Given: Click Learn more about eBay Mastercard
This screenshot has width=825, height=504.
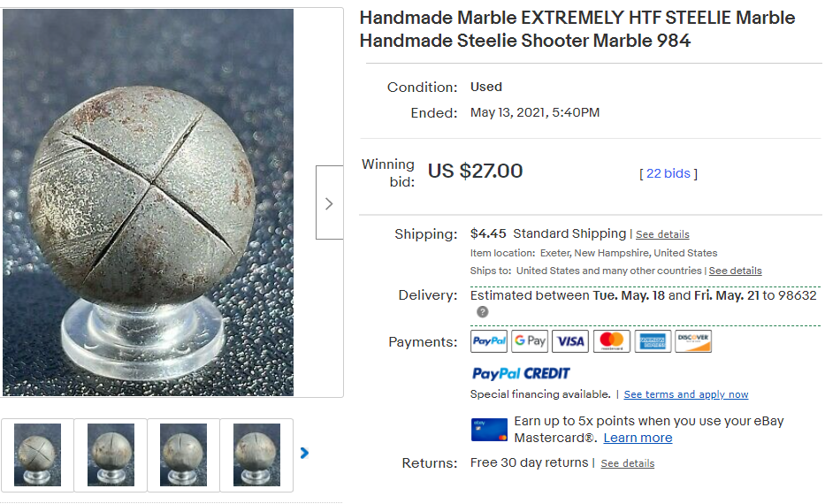Looking at the screenshot, I should (x=638, y=438).
